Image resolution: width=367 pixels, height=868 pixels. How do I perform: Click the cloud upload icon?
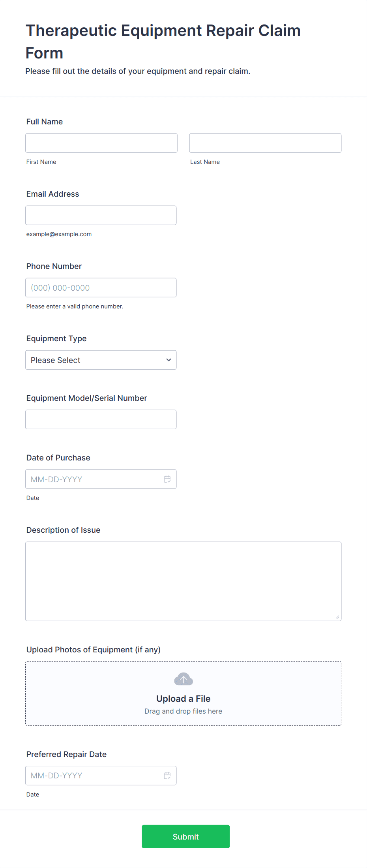[183, 679]
